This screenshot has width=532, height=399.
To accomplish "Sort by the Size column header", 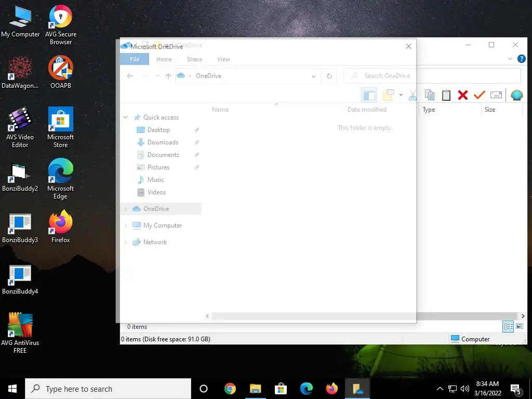I will coord(489,110).
